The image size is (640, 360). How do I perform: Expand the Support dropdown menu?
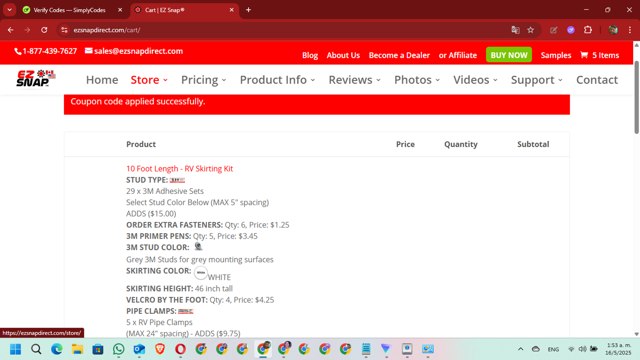tap(537, 80)
